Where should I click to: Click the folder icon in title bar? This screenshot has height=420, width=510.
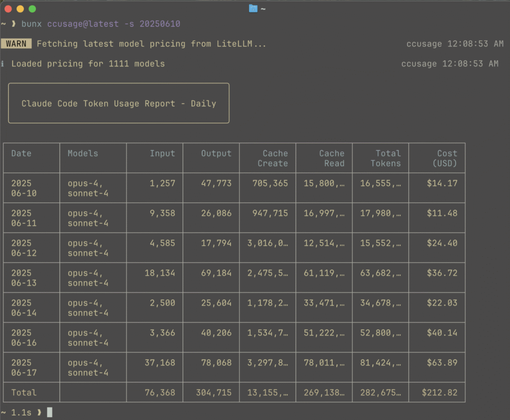tap(253, 8)
